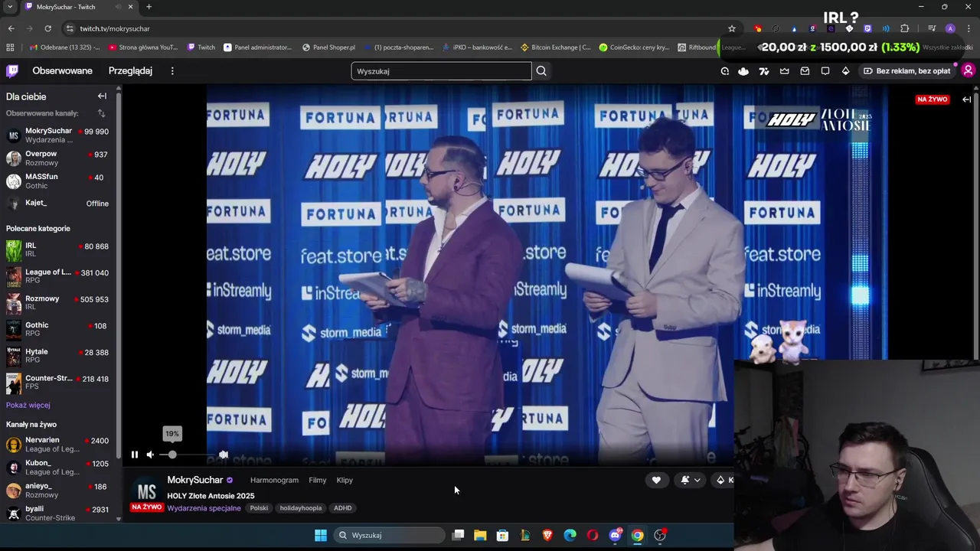980x551 pixels.
Task: Click the Get Bits diamond icon
Action: [x=845, y=70]
